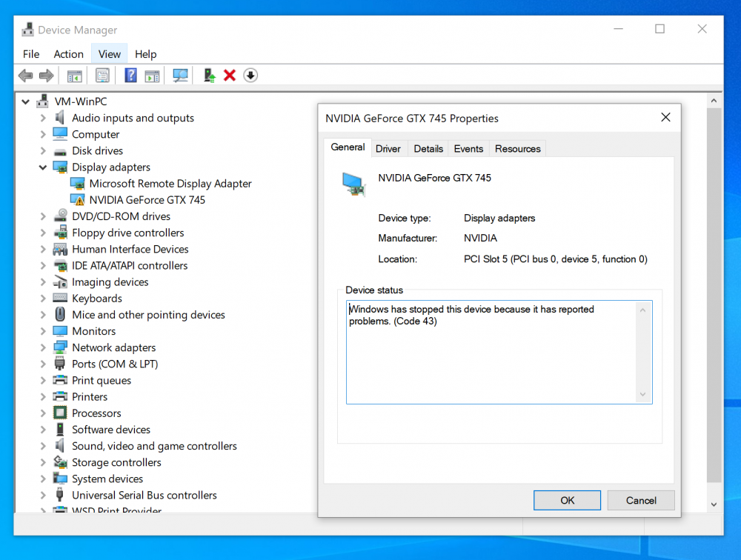Expand Software devices category
Viewport: 741px width, 560px height.
43,430
